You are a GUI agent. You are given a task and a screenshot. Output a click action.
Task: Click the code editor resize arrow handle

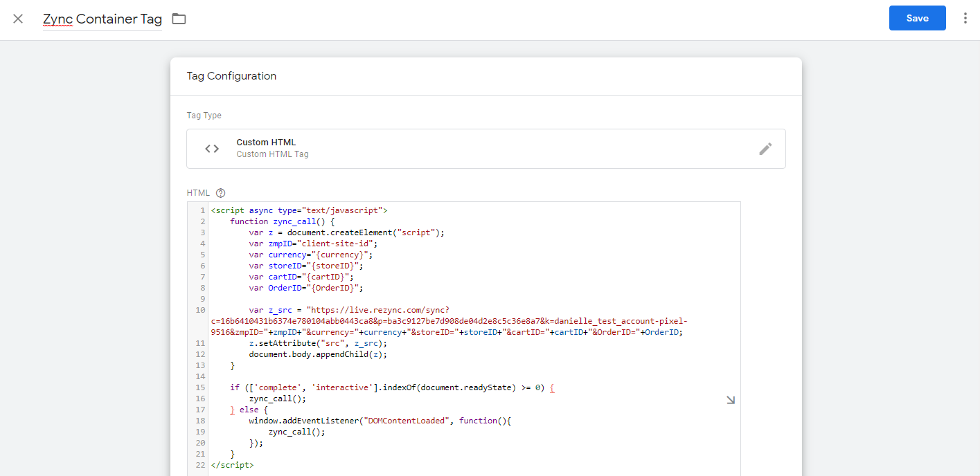(x=730, y=400)
